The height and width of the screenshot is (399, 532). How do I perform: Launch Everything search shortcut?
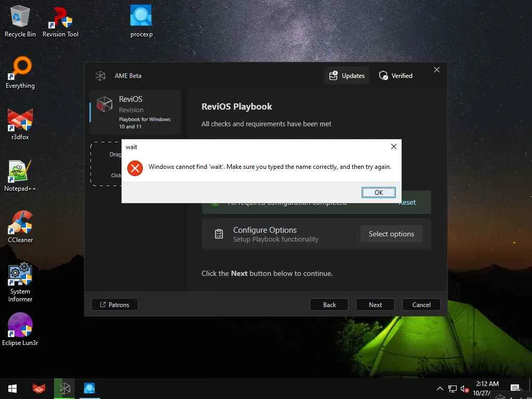click(x=20, y=73)
